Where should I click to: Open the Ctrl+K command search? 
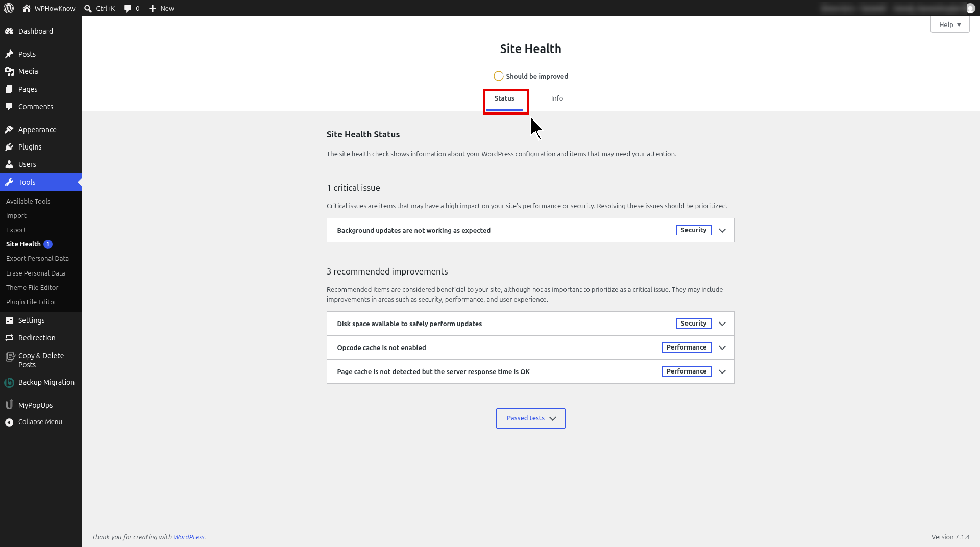point(100,8)
